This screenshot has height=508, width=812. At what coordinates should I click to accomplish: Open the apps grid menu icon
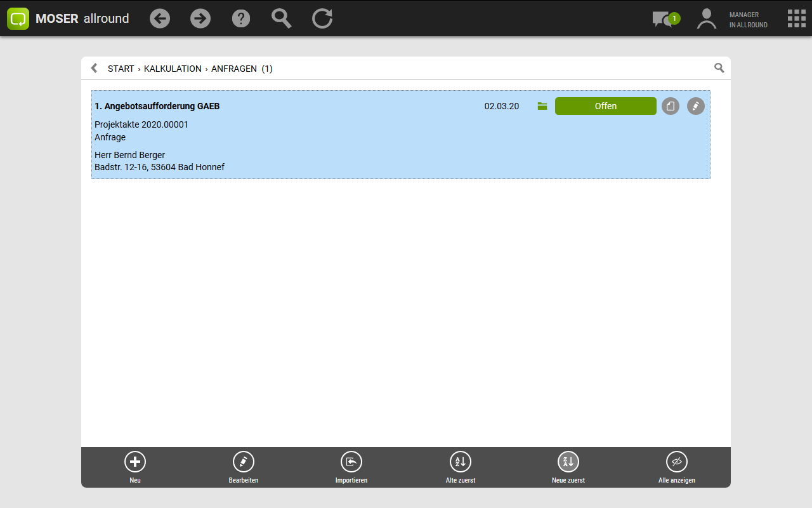(x=797, y=18)
